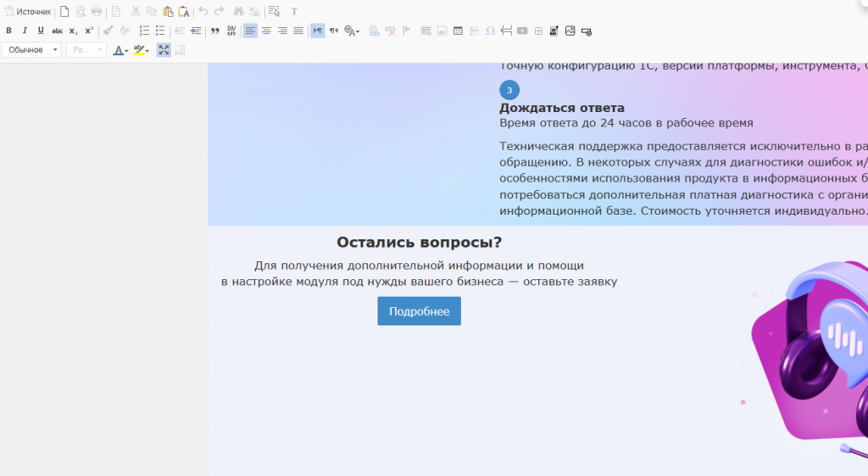
Task: Add a block quote
Action: [x=215, y=31]
